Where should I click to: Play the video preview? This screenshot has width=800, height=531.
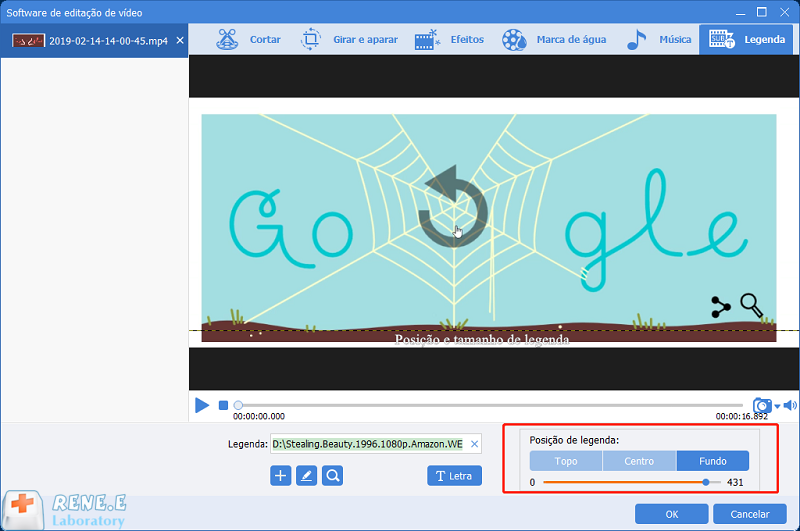coord(202,406)
